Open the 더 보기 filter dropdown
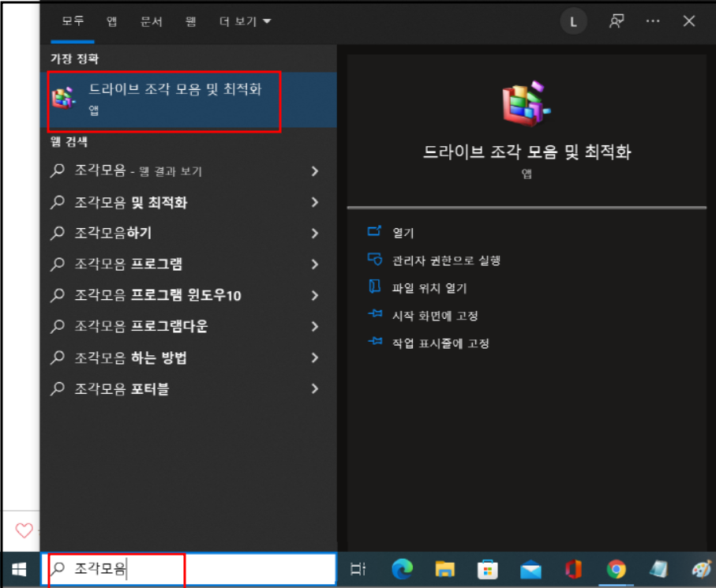 pos(245,21)
